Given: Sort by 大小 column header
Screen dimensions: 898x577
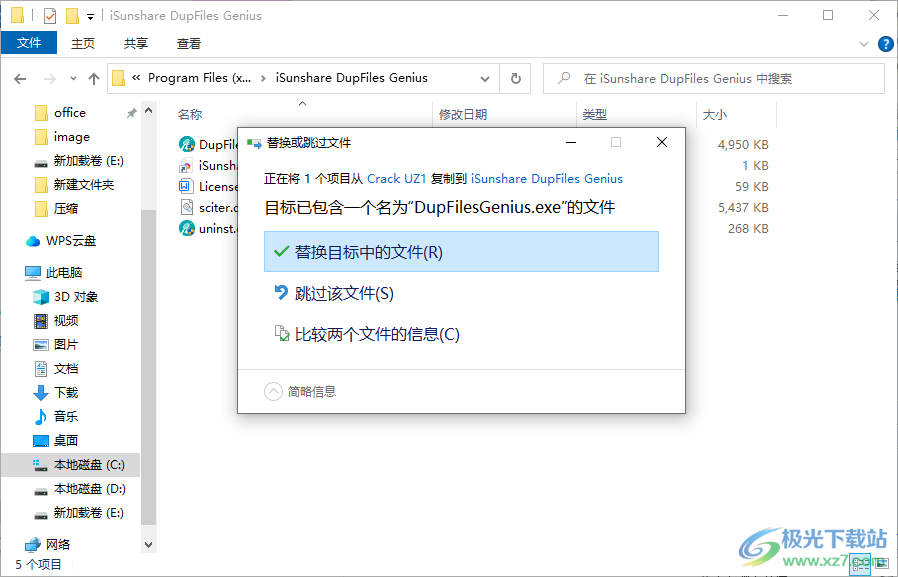Looking at the screenshot, I should (x=715, y=114).
